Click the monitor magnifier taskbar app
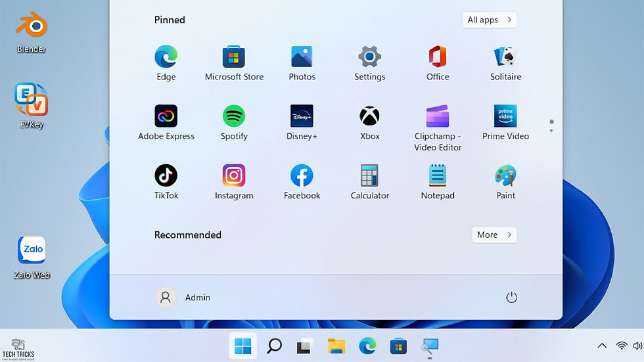The height and width of the screenshot is (362, 644). [x=430, y=346]
